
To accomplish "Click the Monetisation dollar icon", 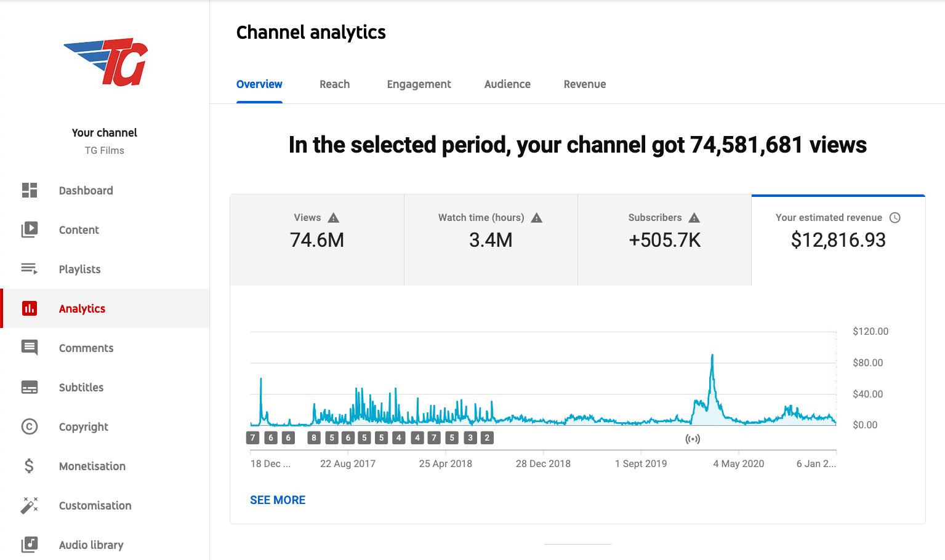I will [x=30, y=466].
